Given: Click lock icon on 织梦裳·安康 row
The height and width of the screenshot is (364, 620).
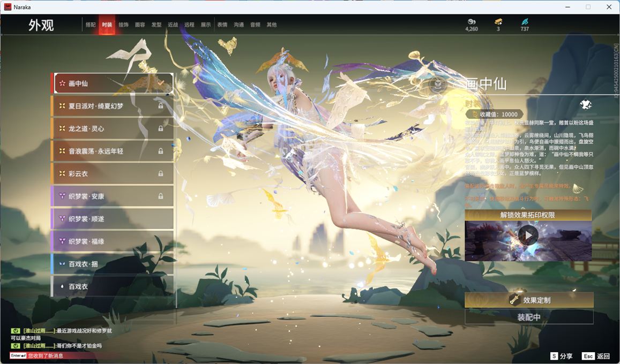Looking at the screenshot, I should 161,196.
